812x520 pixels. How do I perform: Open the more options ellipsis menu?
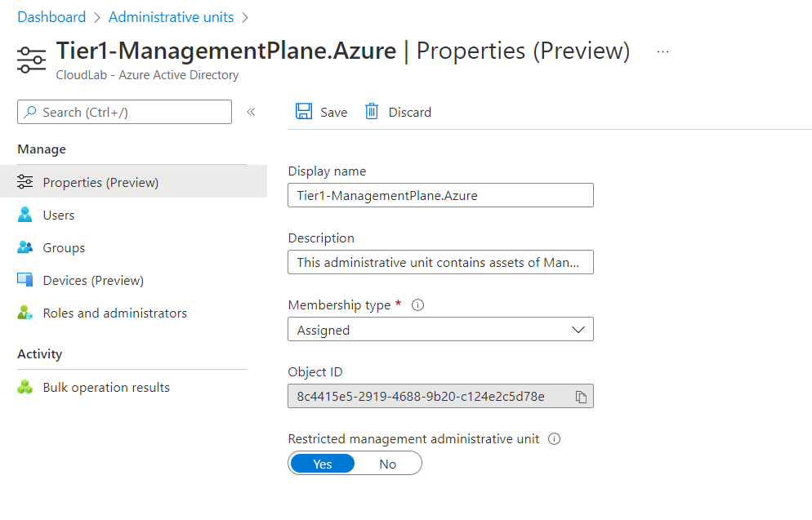(x=663, y=51)
